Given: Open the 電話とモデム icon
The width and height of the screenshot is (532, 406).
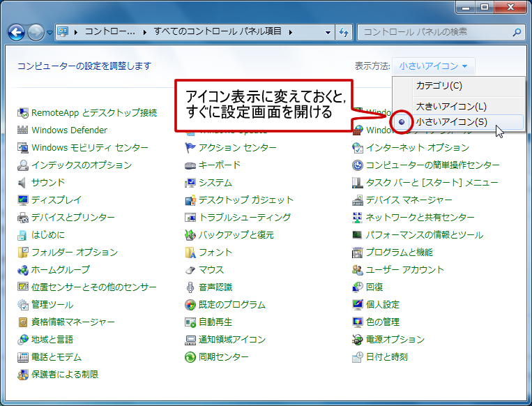Looking at the screenshot, I should (x=23, y=357).
